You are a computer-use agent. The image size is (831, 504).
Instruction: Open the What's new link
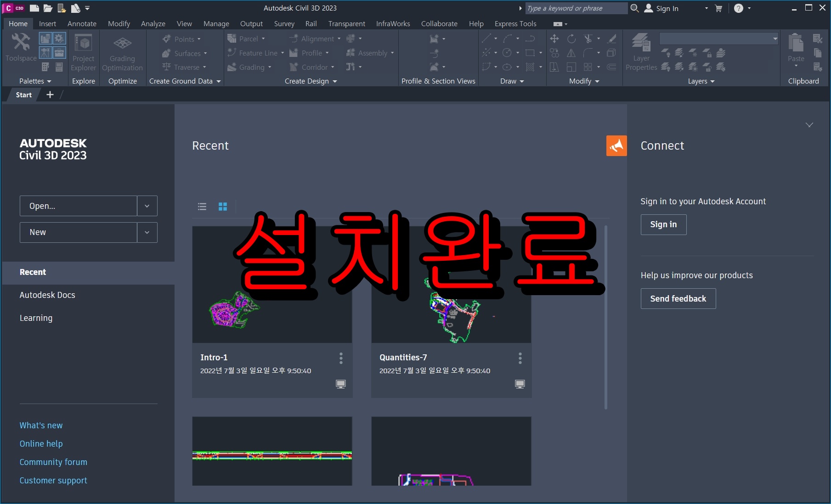coord(41,426)
